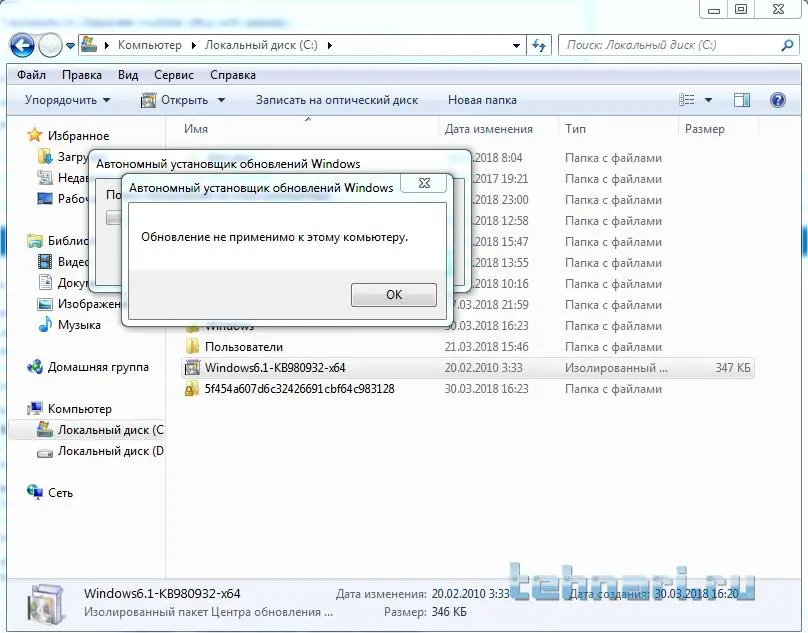Screen dimensions: 808x633
Task: Click the Forward navigation arrow
Action: click(x=50, y=45)
